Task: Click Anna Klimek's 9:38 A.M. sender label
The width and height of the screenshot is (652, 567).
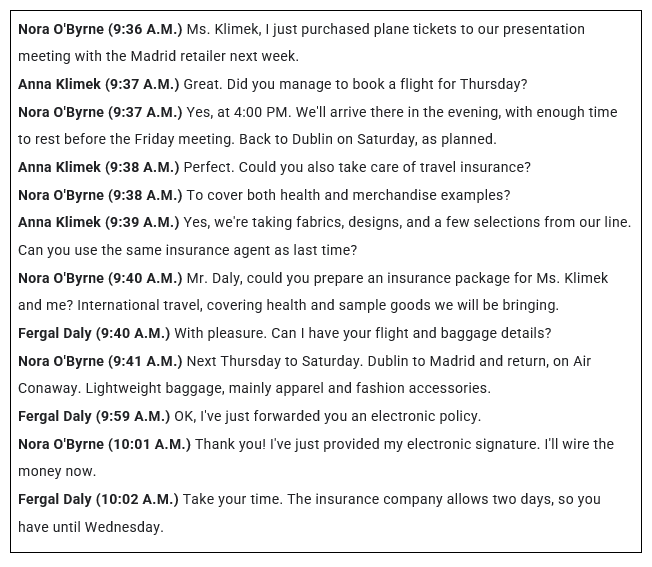Action: click(98, 167)
